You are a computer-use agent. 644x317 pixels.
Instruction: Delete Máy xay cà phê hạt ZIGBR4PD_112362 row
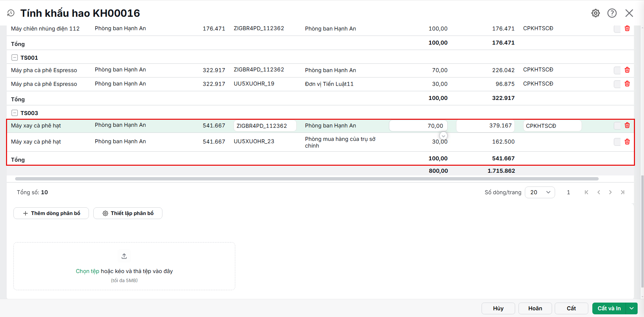pyautogui.click(x=627, y=125)
